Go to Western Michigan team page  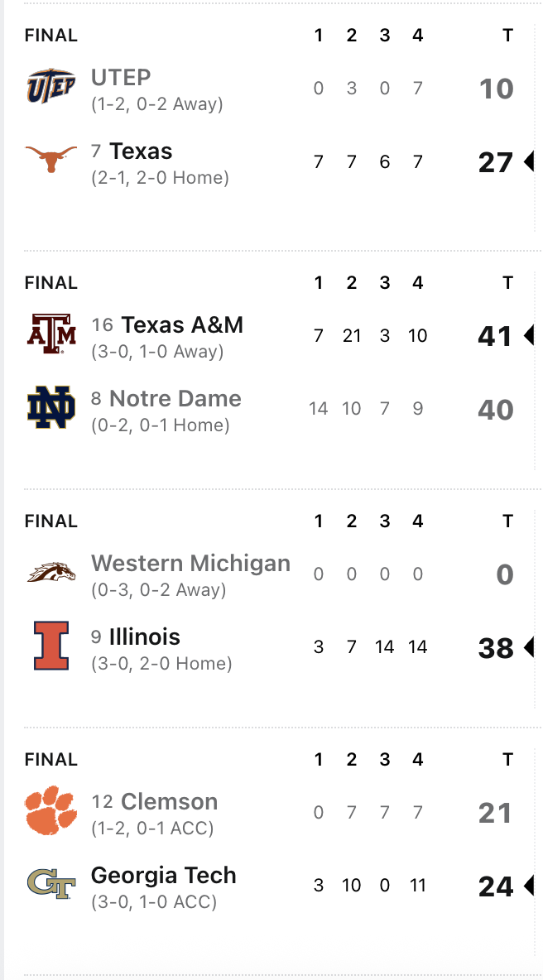point(190,564)
